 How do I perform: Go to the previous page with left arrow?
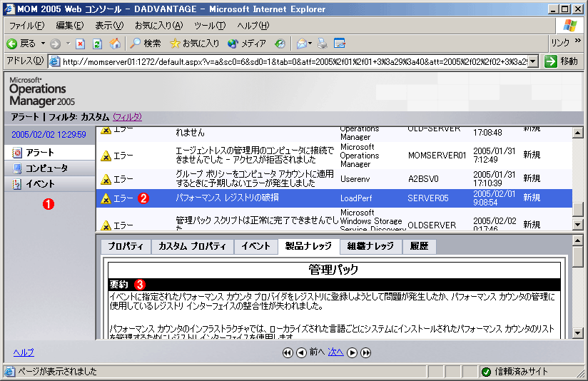coord(301,353)
